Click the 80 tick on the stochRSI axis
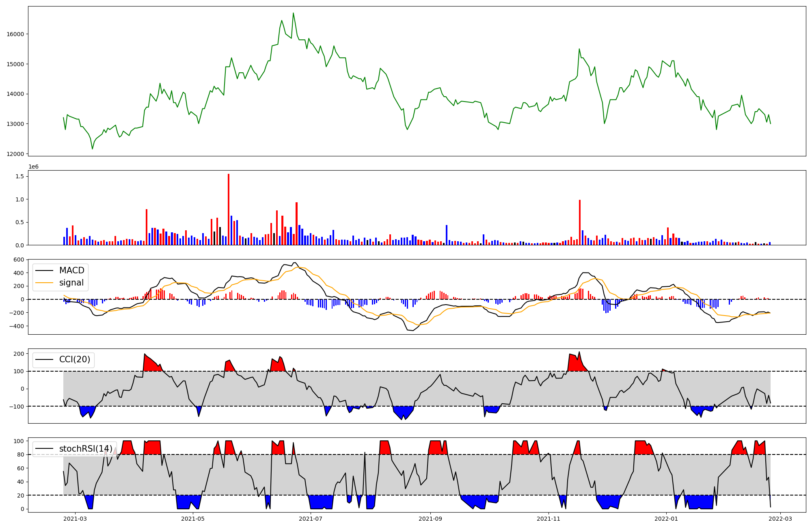 coord(20,454)
